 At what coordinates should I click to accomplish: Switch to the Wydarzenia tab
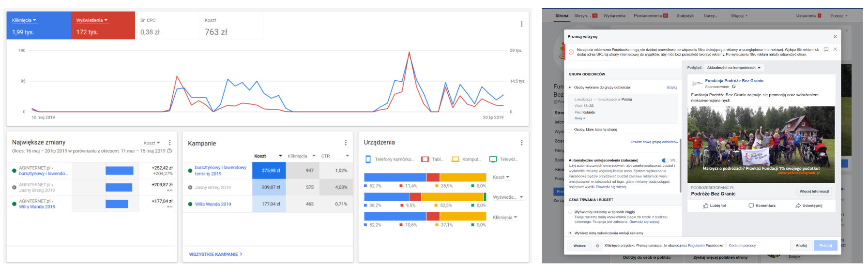pyautogui.click(x=614, y=16)
